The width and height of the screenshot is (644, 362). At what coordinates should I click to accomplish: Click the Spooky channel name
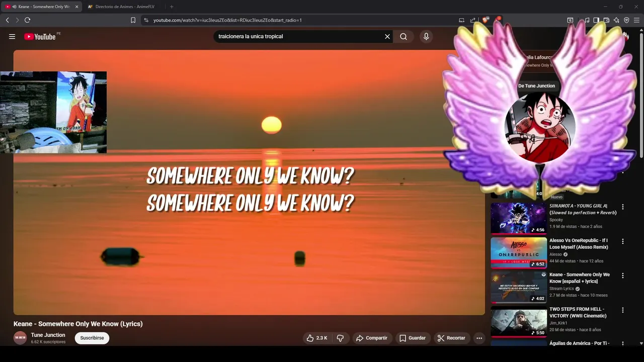coord(556,220)
